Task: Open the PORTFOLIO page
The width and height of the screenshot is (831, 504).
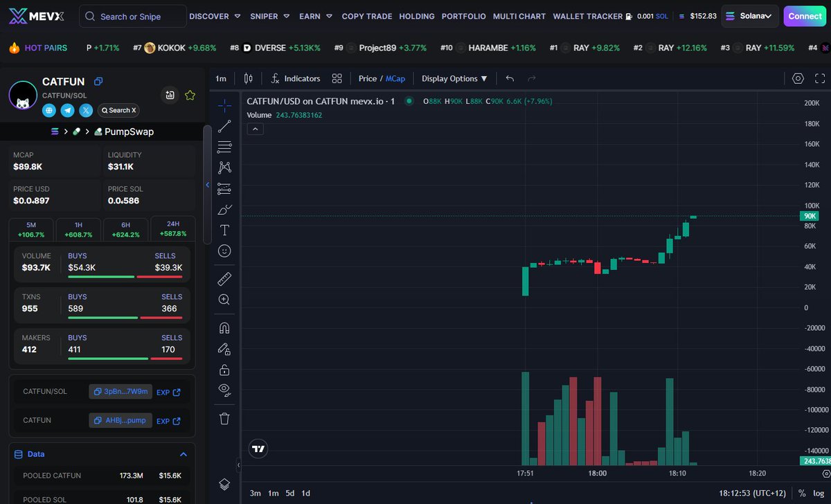Action: click(463, 16)
